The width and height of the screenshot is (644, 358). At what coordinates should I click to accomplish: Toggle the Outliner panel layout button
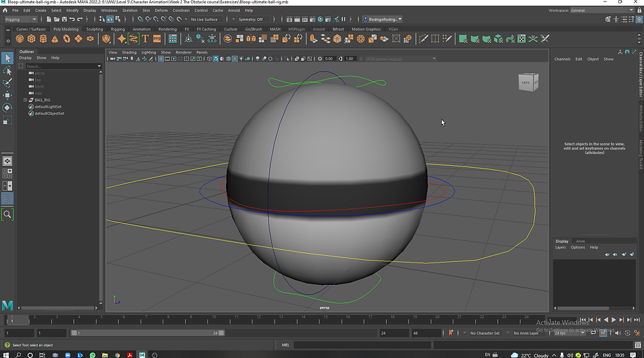[7, 198]
